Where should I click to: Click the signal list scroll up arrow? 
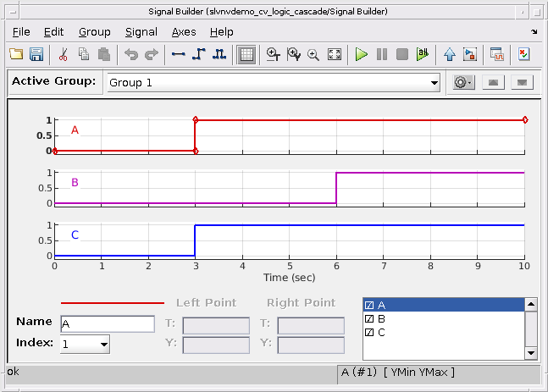pos(531,304)
